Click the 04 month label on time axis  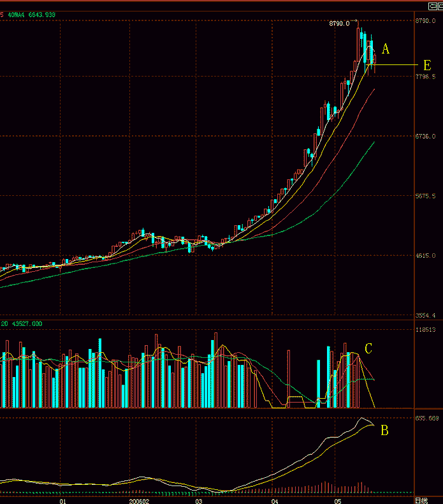(274, 501)
